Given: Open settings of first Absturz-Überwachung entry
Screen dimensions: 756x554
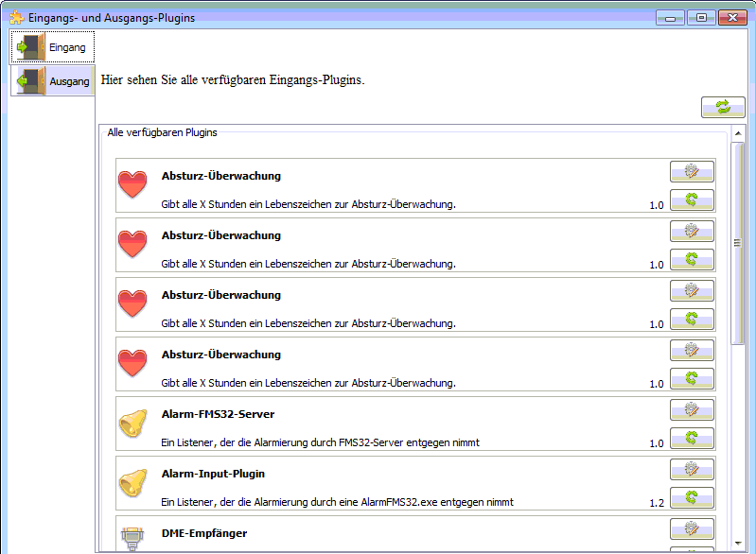Looking at the screenshot, I should click(x=692, y=172).
